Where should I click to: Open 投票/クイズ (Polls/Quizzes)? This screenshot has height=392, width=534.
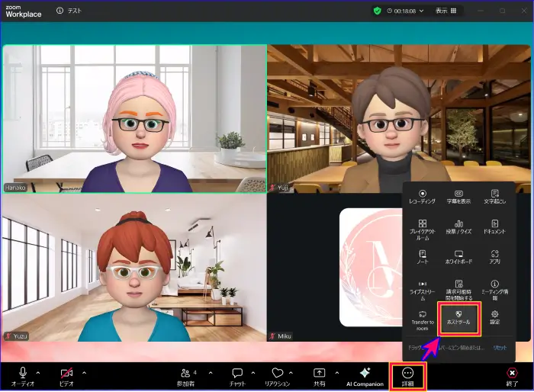[x=459, y=227]
